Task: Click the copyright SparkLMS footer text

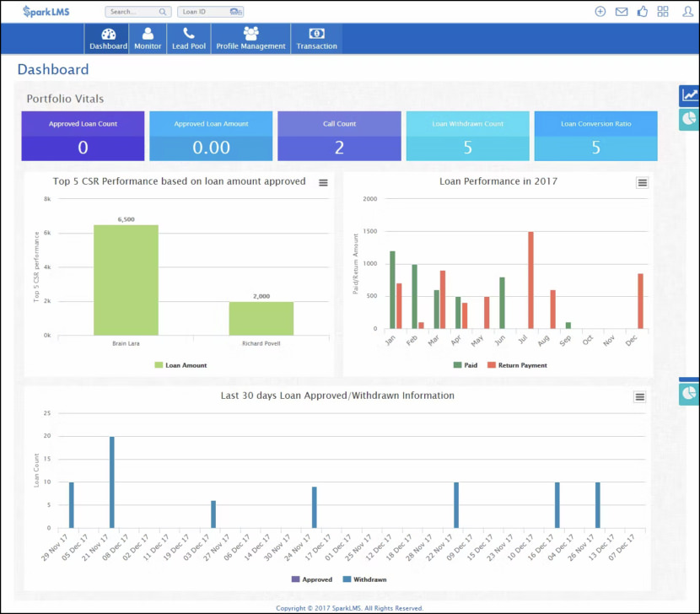Action: point(349,608)
